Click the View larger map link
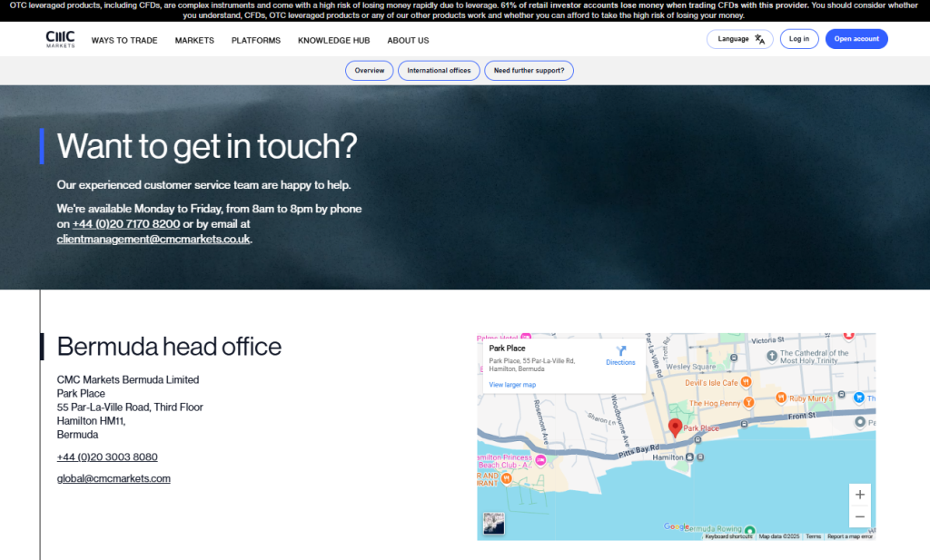The image size is (930, 560). coord(512,385)
